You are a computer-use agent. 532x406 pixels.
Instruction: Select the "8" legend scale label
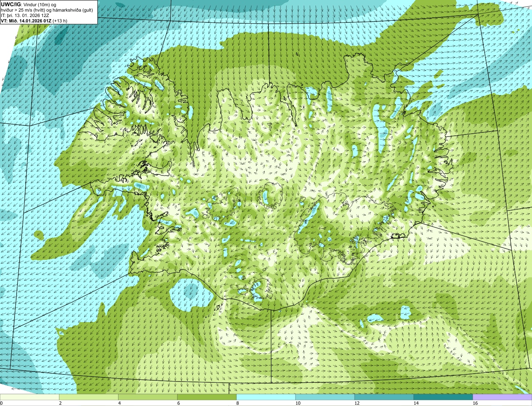pyautogui.click(x=237, y=403)
